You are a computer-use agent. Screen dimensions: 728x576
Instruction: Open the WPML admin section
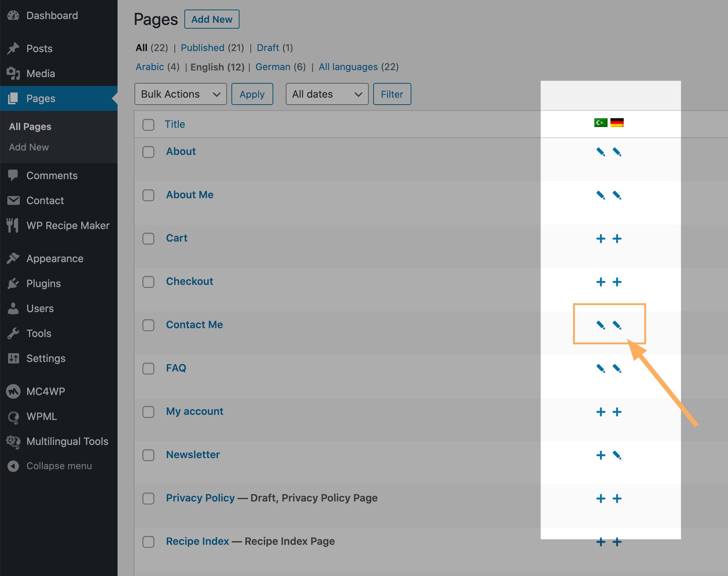[41, 417]
